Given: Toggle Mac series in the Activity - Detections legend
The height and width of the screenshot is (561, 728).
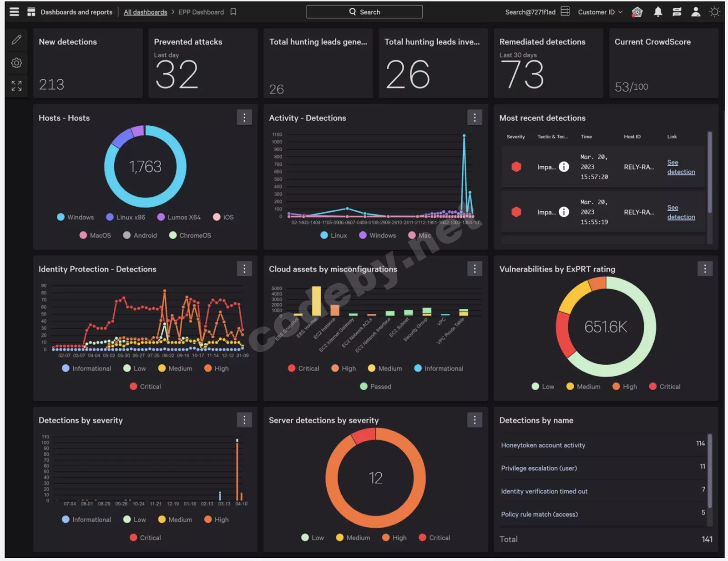Looking at the screenshot, I should pos(420,235).
